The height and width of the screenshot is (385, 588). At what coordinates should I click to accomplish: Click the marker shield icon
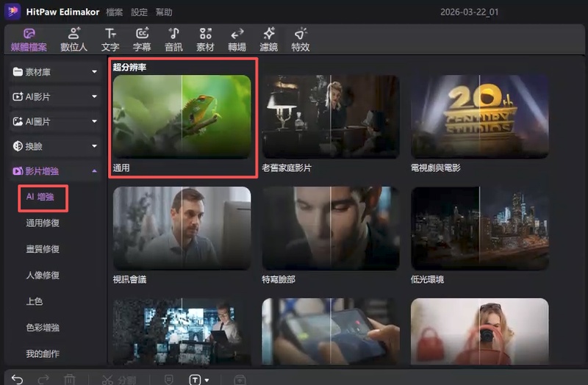[x=169, y=380]
